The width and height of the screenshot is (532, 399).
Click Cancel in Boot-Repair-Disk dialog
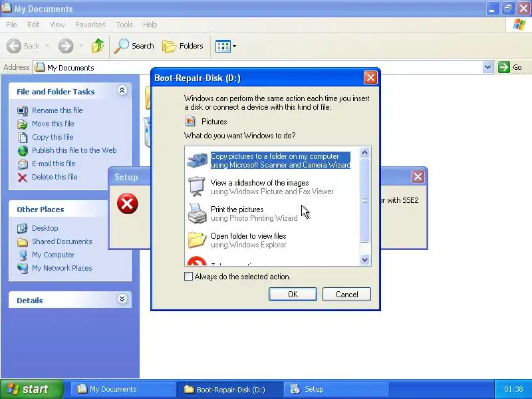(346, 294)
